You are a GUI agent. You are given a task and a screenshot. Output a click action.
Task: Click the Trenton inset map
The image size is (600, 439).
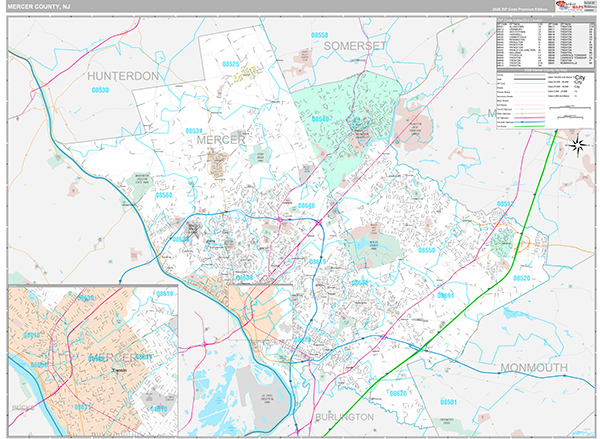coord(92,357)
